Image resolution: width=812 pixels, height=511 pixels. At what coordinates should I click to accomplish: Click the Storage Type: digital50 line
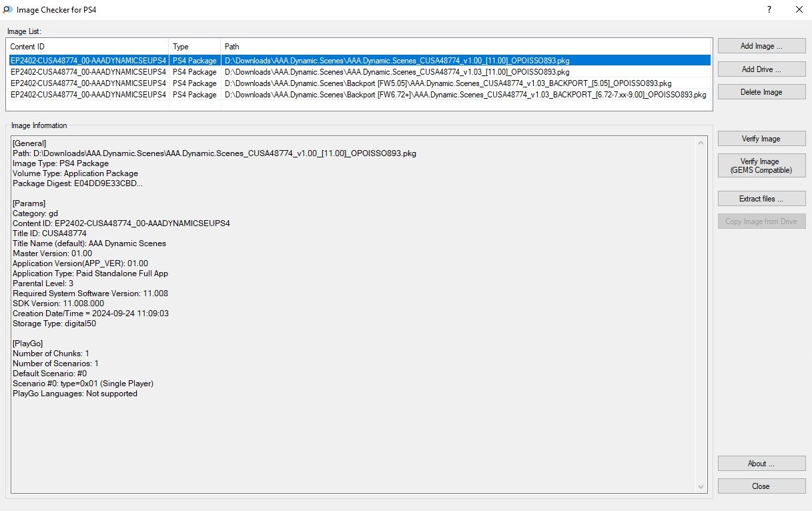tap(54, 324)
